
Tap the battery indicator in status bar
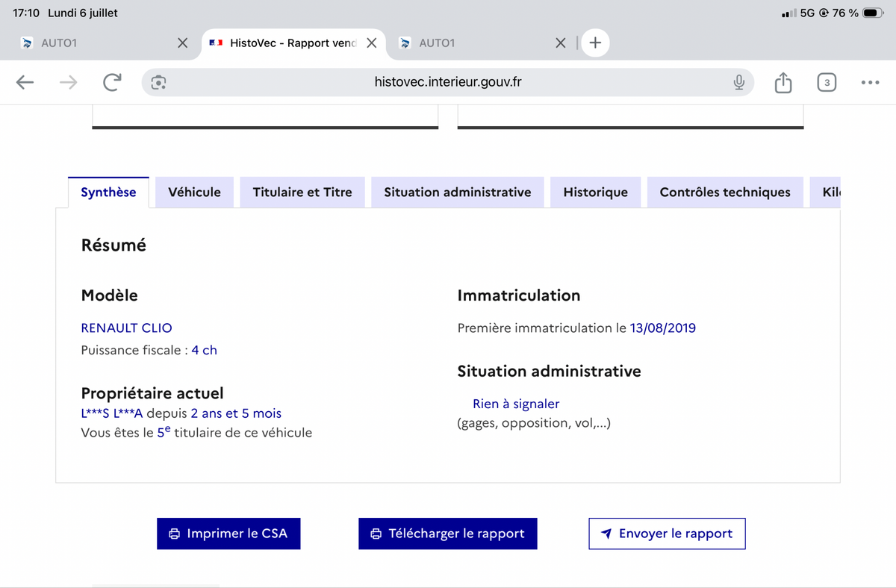pyautogui.click(x=873, y=13)
